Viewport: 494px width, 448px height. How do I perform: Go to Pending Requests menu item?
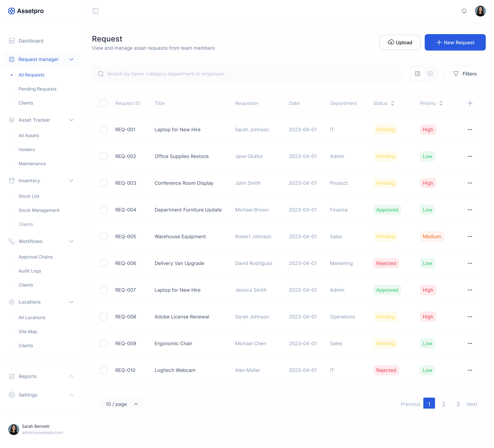coord(38,89)
